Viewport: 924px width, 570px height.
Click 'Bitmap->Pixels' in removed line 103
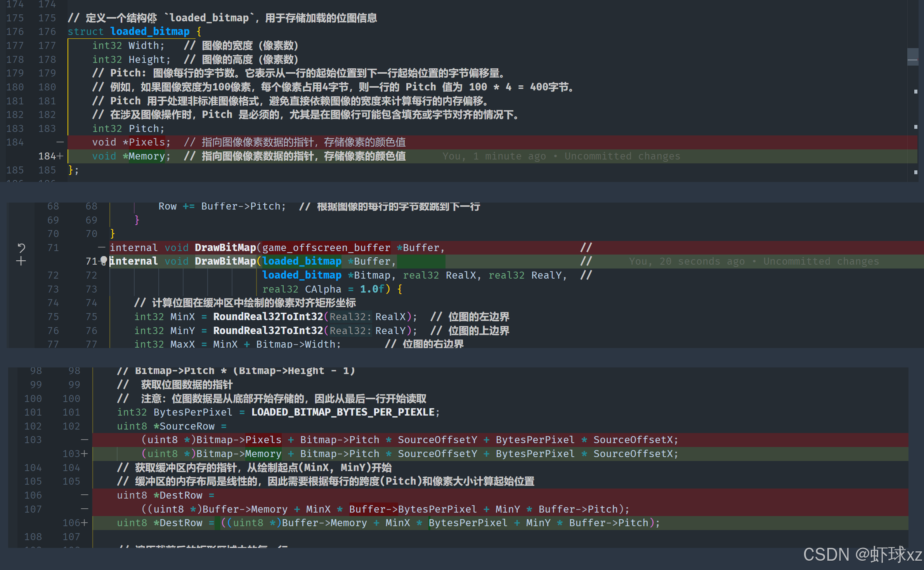[x=239, y=440]
